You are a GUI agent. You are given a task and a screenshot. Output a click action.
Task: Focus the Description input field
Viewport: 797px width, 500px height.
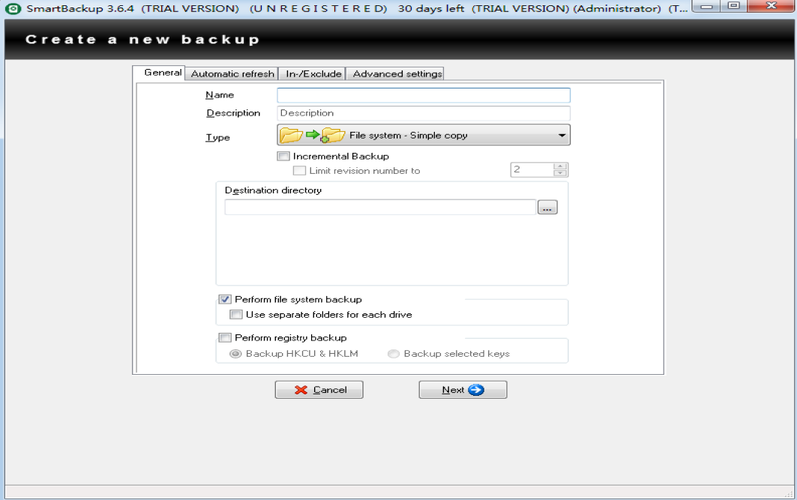tap(423, 113)
